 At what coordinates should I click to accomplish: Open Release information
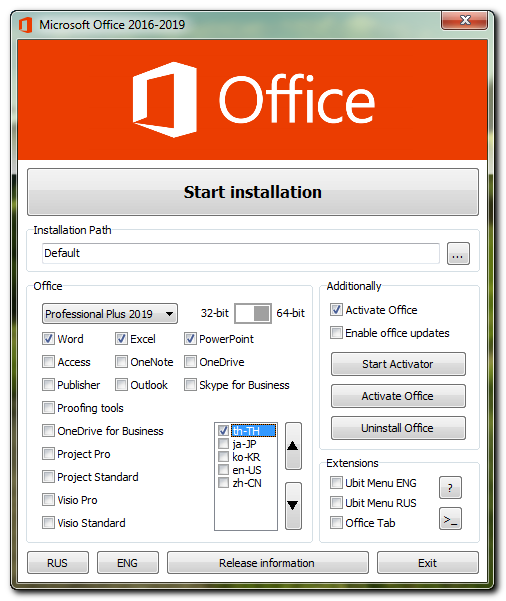(268, 563)
